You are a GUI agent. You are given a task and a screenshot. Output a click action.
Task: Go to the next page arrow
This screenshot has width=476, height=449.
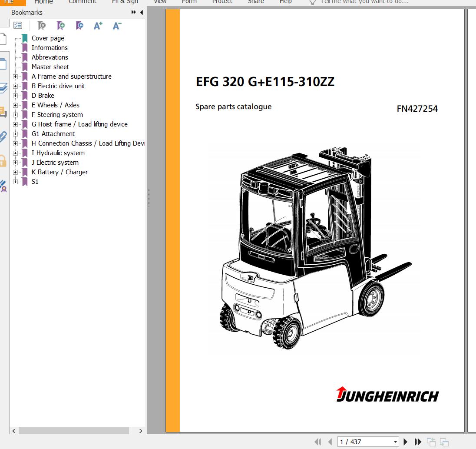tap(405, 442)
